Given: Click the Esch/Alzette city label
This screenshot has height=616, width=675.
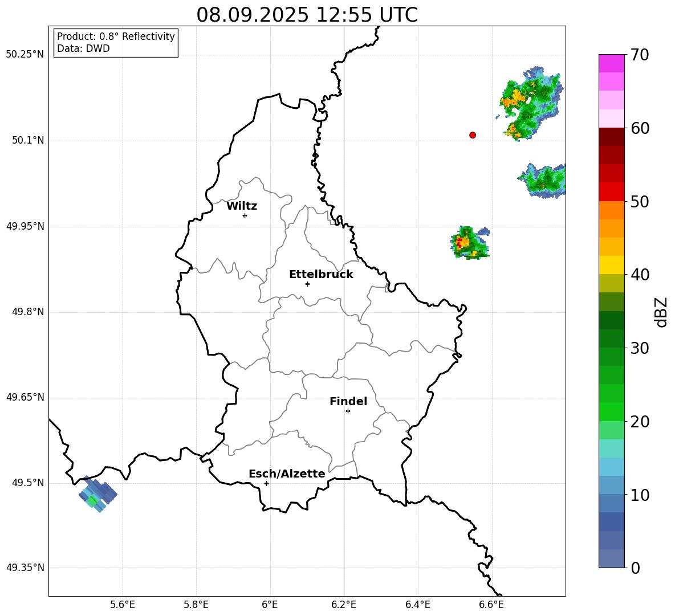Looking at the screenshot, I should tap(287, 474).
